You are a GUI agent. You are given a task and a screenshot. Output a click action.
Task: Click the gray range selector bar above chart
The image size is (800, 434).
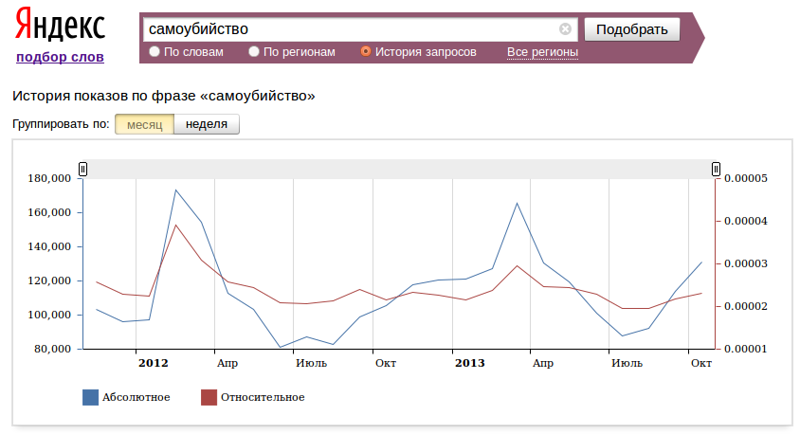(400, 168)
